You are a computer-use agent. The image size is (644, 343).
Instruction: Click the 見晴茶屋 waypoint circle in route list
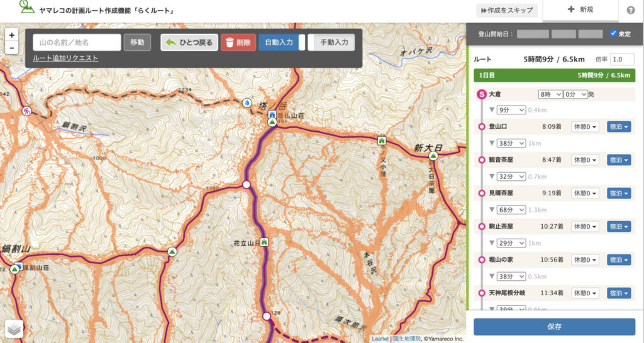point(482,193)
